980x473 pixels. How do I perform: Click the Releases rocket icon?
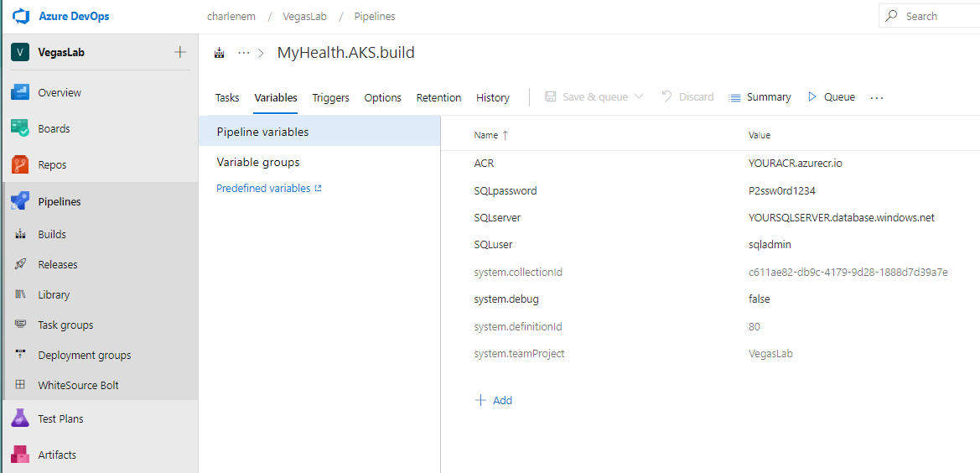[20, 264]
